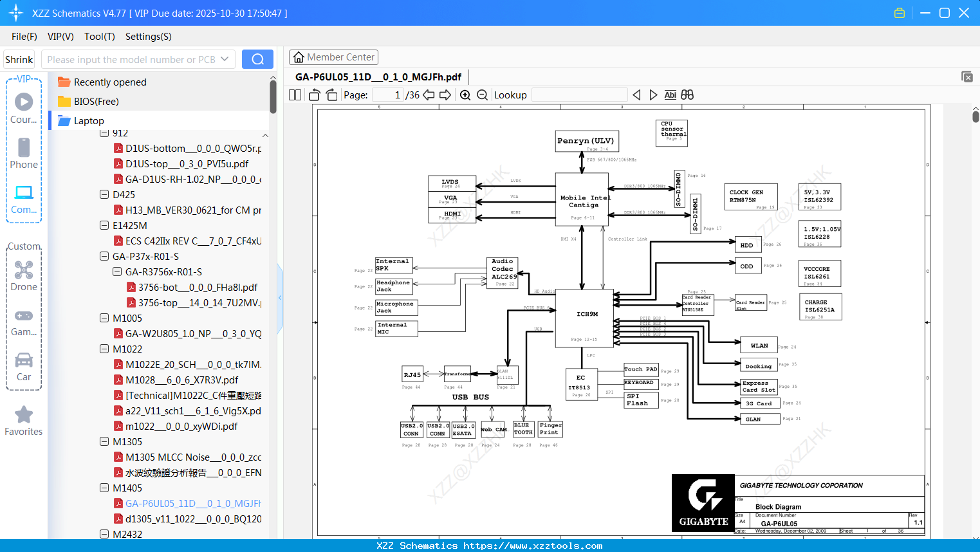Zoom in on the schematic
The height and width of the screenshot is (552, 980).
pos(465,95)
